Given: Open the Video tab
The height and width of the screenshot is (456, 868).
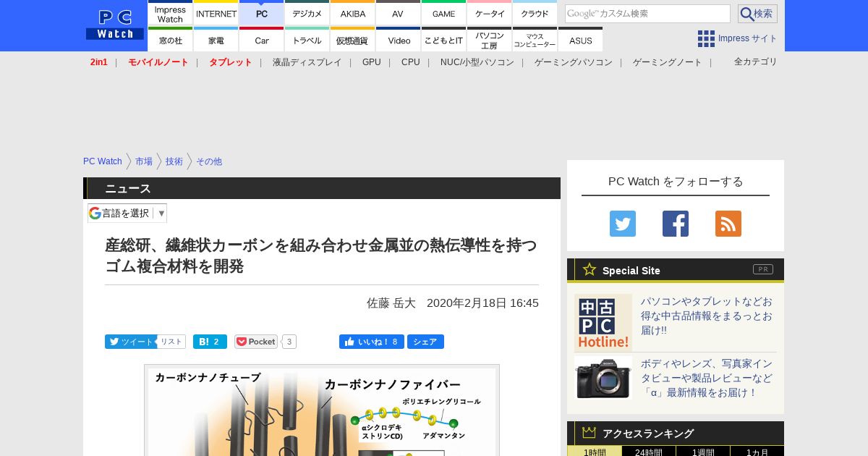Looking at the screenshot, I should pos(398,39).
